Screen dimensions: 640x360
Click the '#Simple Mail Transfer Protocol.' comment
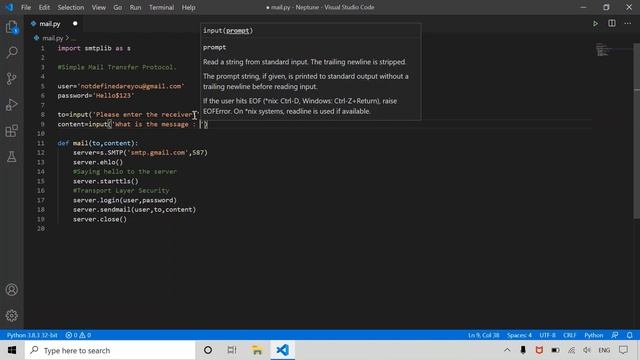point(117,67)
